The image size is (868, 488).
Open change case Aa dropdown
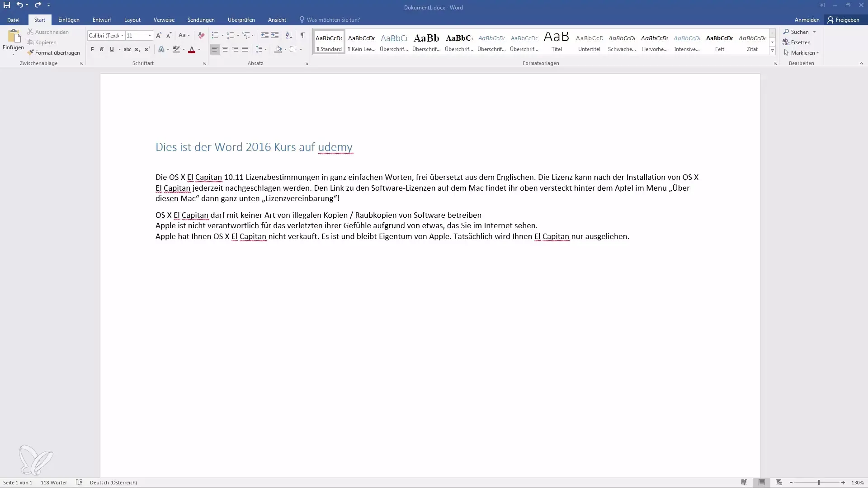[184, 35]
